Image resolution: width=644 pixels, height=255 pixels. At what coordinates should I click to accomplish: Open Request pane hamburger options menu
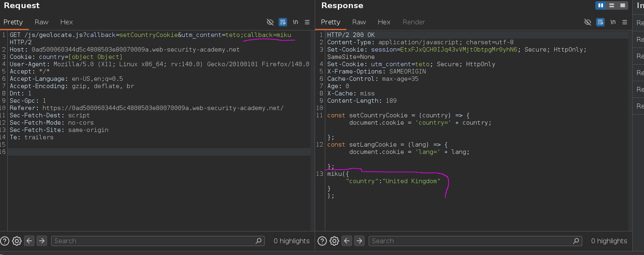pos(307,22)
